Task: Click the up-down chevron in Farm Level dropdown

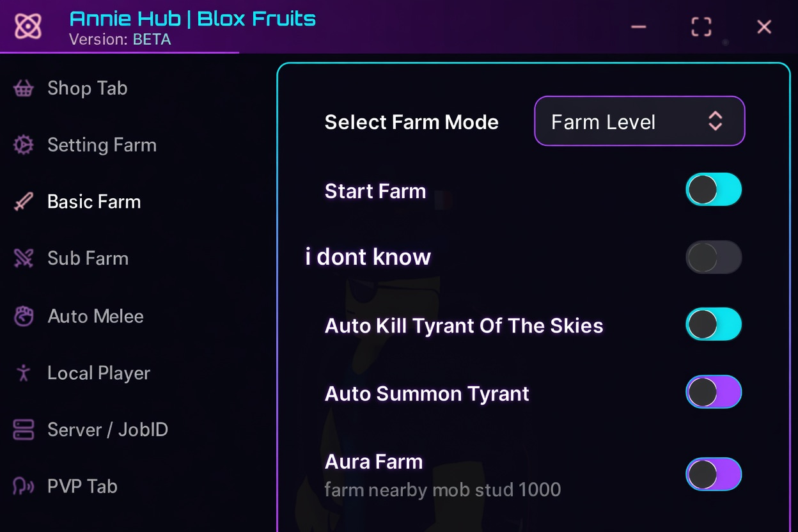Action: click(x=716, y=121)
